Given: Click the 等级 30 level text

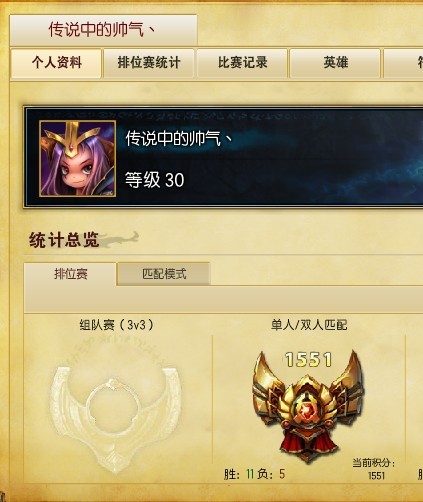Looking at the screenshot, I should (x=154, y=180).
